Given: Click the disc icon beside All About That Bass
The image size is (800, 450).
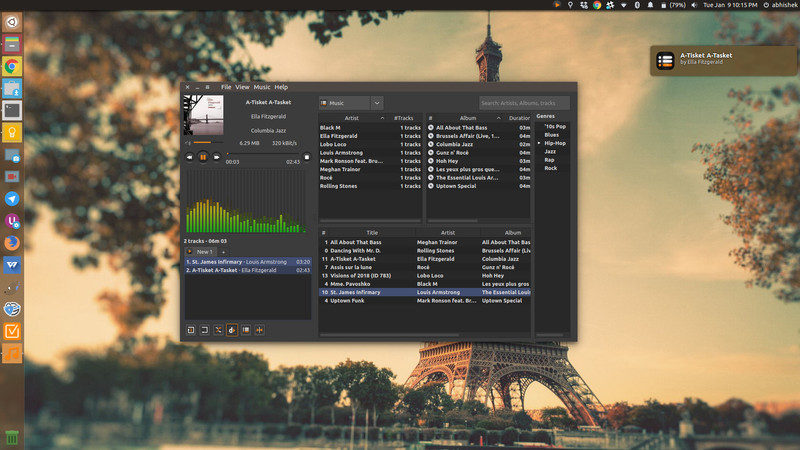Looking at the screenshot, I should click(x=431, y=128).
